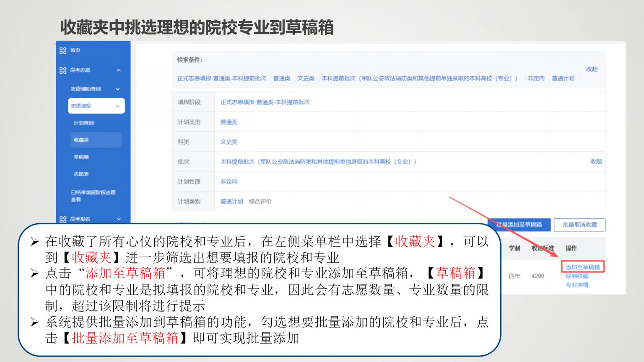644x362 pixels.
Task: Click 收起 link in the 批次 row
Action: [x=596, y=161]
